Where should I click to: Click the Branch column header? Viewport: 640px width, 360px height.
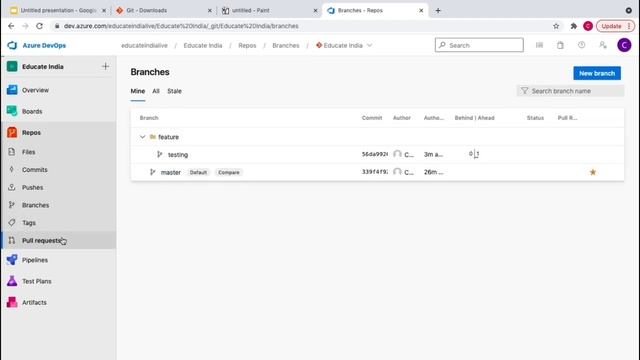[149, 118]
